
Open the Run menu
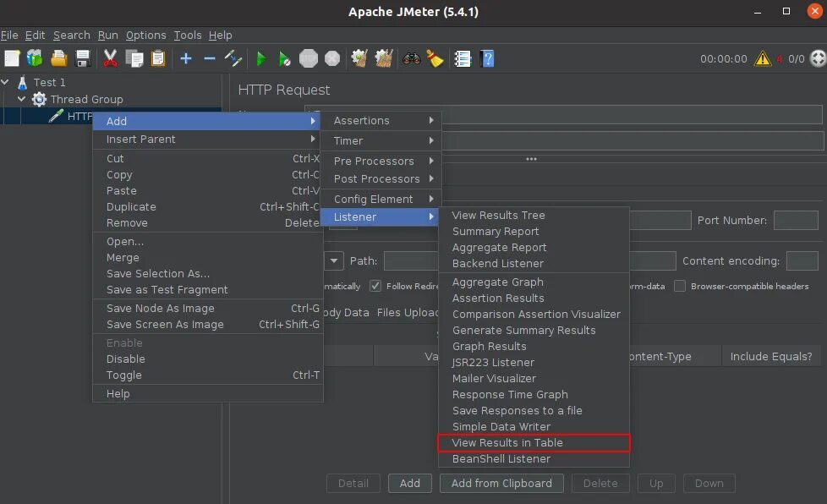(x=107, y=36)
